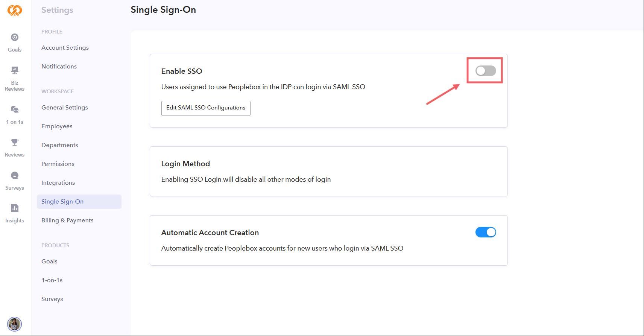Go to Billing & Payments
Image resolution: width=644 pixels, height=336 pixels.
67,220
